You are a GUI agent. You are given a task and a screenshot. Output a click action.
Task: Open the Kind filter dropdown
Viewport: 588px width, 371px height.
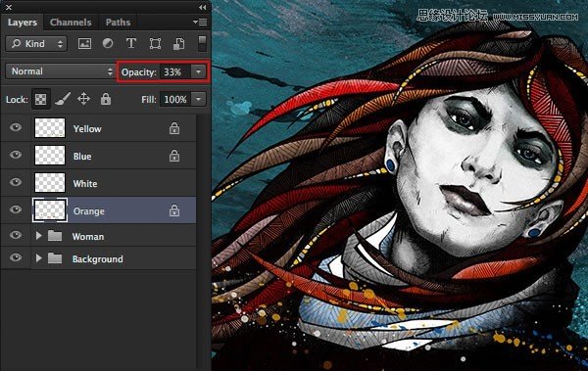pyautogui.click(x=36, y=44)
